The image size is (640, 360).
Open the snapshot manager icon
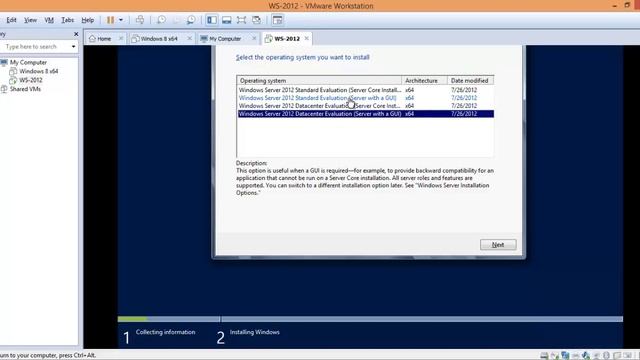[191, 20]
